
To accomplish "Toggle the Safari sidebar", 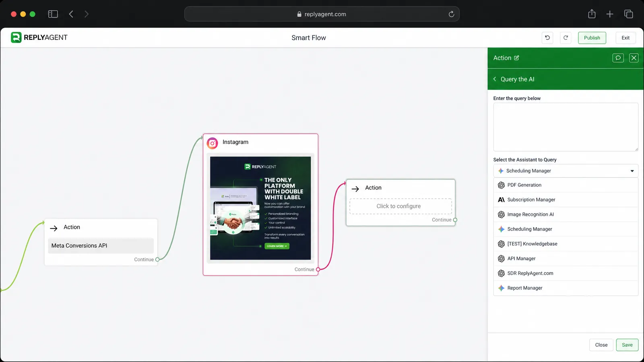I will click(x=53, y=14).
